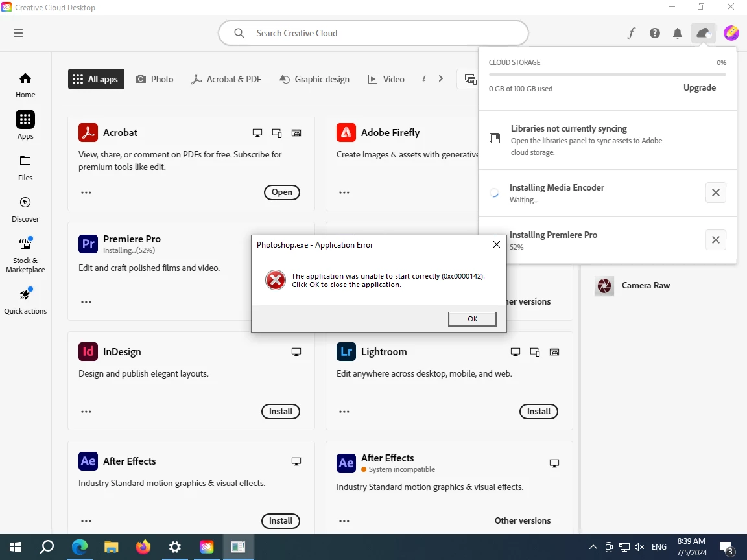This screenshot has width=747, height=560.
Task: Click Lightroom's mobile platform icon
Action: 534,352
